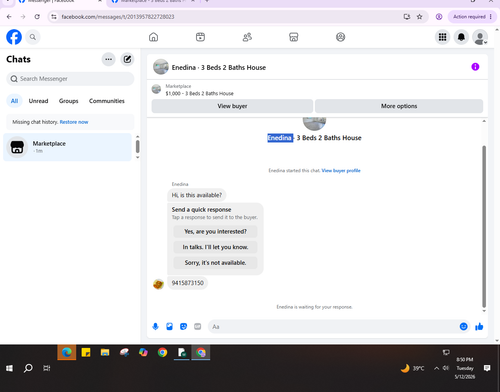This screenshot has height=392, width=500.
Task: Click the conversation scrollbar
Action: (484, 227)
